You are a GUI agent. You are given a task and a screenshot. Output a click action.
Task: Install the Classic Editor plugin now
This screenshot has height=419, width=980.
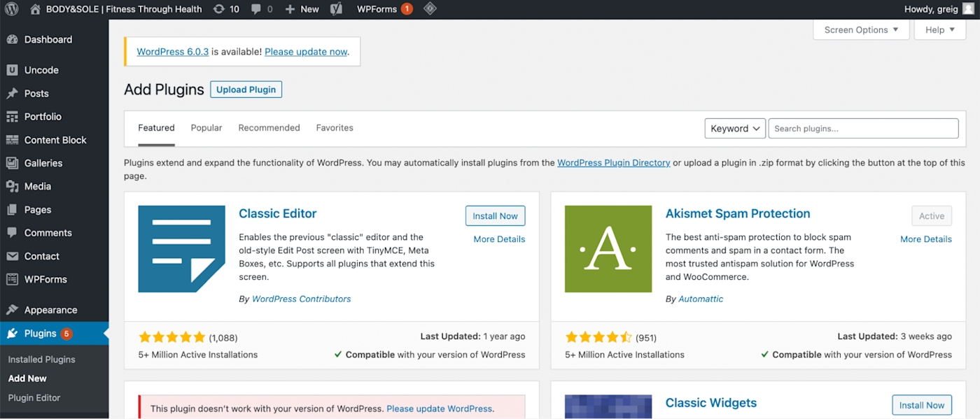click(495, 216)
